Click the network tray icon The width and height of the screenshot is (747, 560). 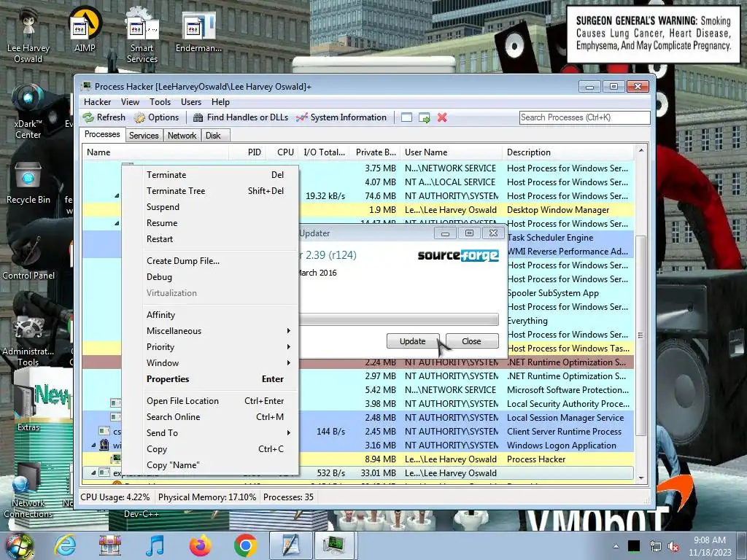655,547
